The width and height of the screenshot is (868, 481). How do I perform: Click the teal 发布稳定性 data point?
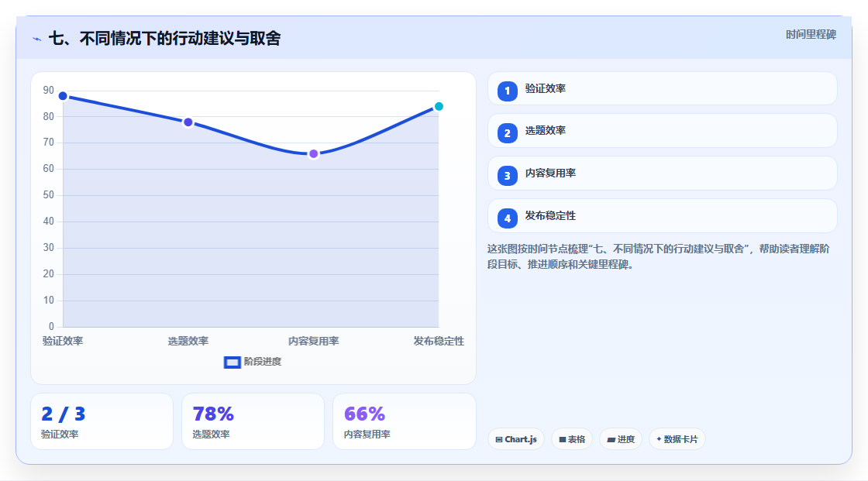(x=439, y=106)
